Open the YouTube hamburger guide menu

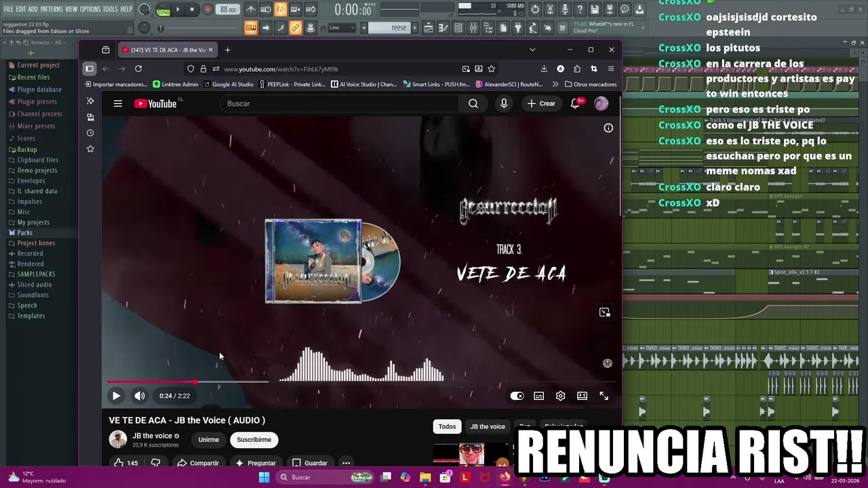(x=118, y=104)
